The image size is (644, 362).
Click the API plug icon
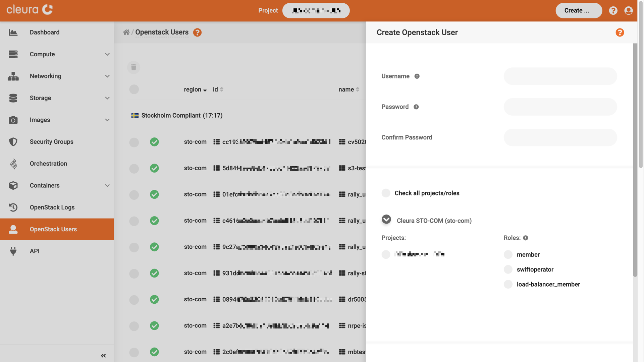(x=13, y=251)
